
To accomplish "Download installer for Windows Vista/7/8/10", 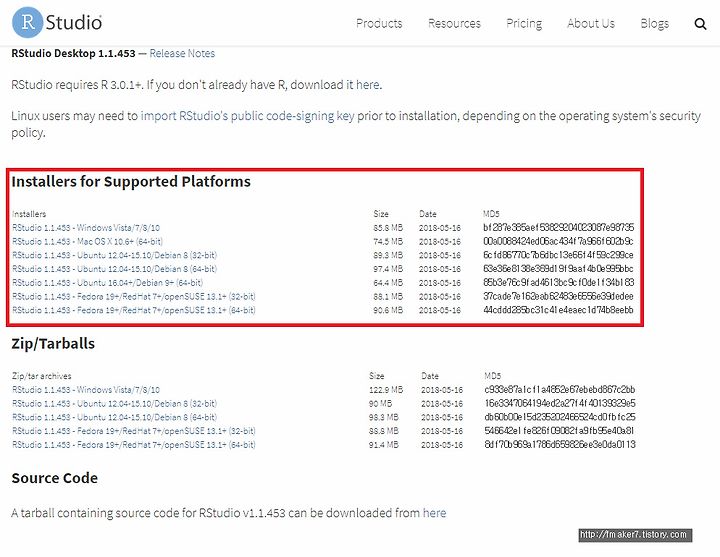I will point(86,228).
